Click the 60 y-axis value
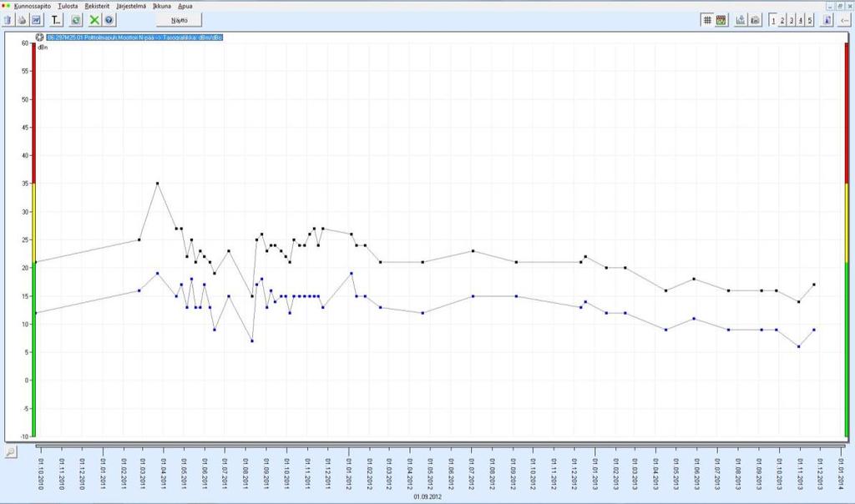 pos(25,43)
